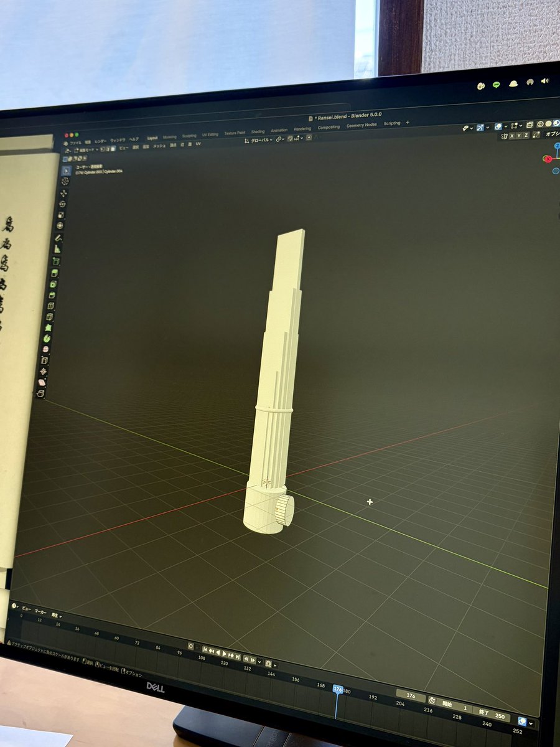Select the Scale tool
560x747 pixels.
pyautogui.click(x=61, y=215)
